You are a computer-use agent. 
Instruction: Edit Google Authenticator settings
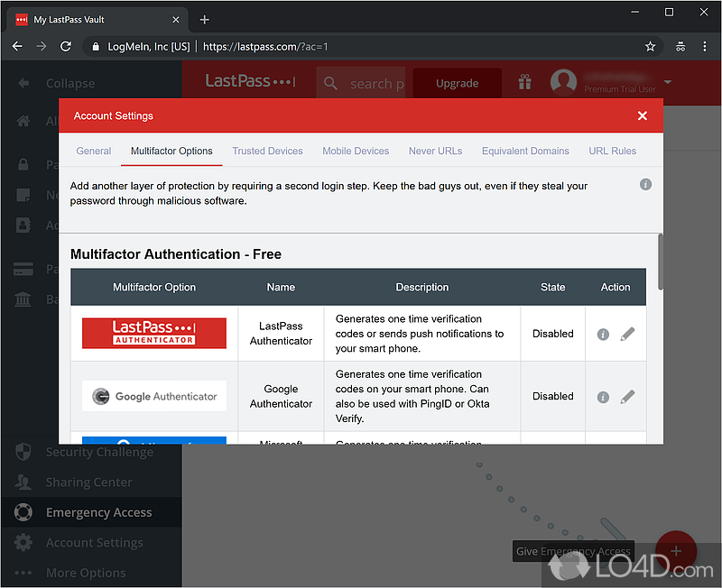click(627, 396)
